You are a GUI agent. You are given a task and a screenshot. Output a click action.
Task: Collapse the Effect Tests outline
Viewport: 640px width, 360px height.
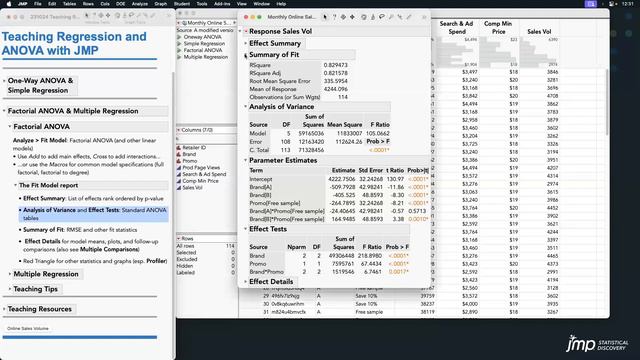[x=246, y=229]
